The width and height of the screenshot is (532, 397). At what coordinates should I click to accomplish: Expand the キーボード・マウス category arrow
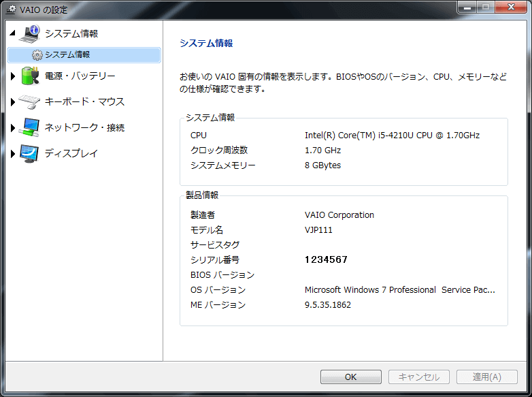tap(13, 102)
